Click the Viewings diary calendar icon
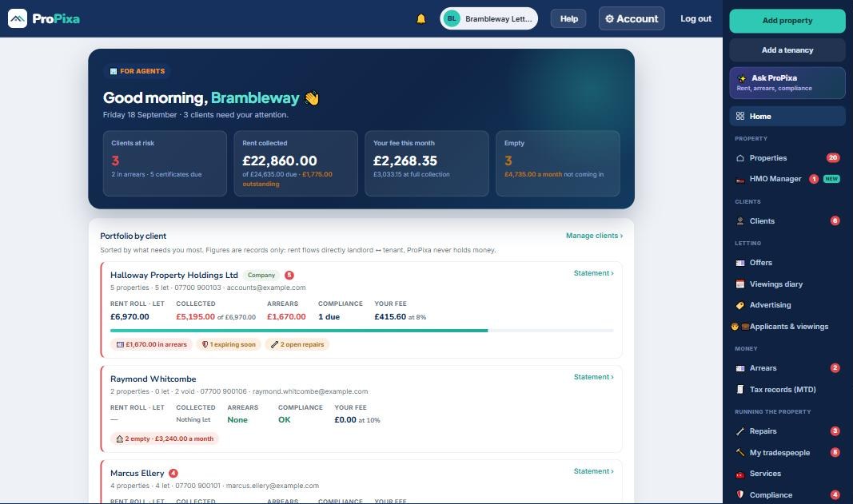The image size is (853, 504). click(x=739, y=284)
